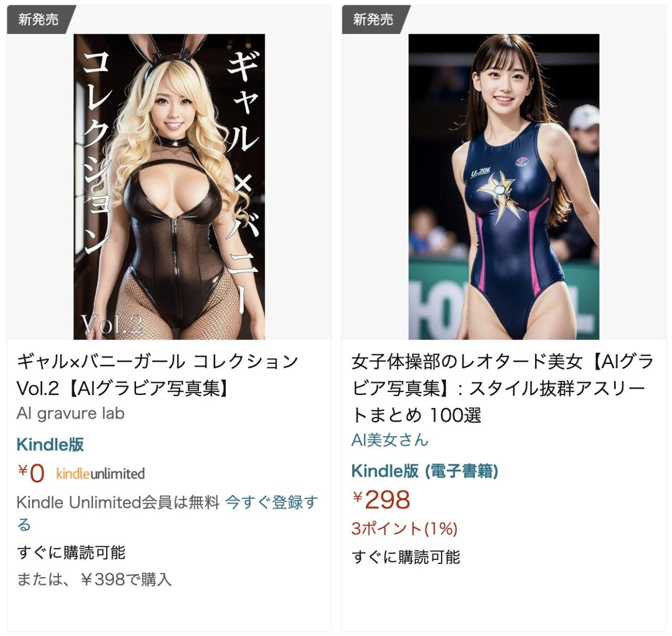The height and width of the screenshot is (636, 672).
Task: Click the 3ポイント(1%) points label
Action: (404, 528)
